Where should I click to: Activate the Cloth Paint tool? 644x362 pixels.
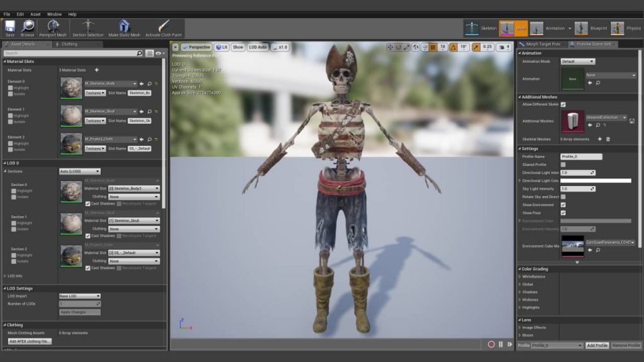click(164, 28)
